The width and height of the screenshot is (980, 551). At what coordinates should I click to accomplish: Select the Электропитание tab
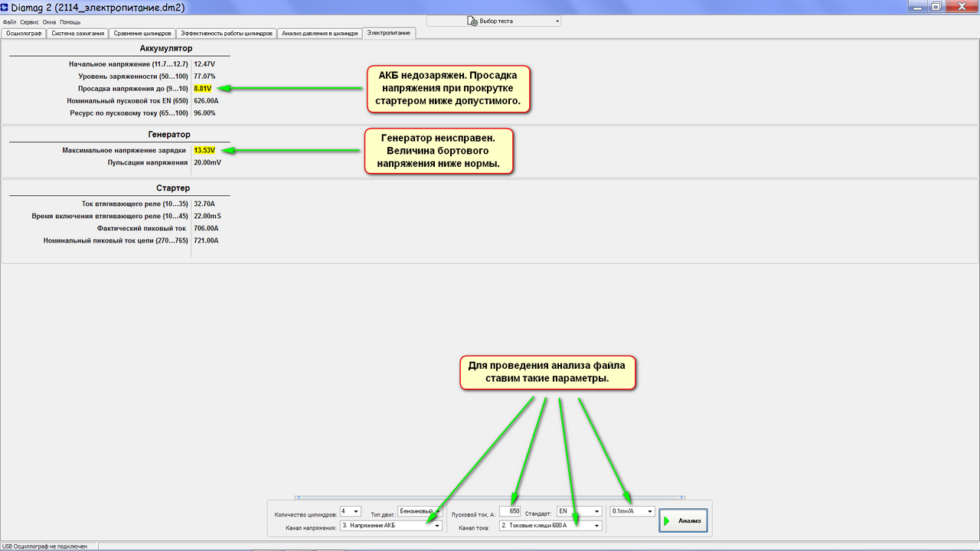(390, 33)
